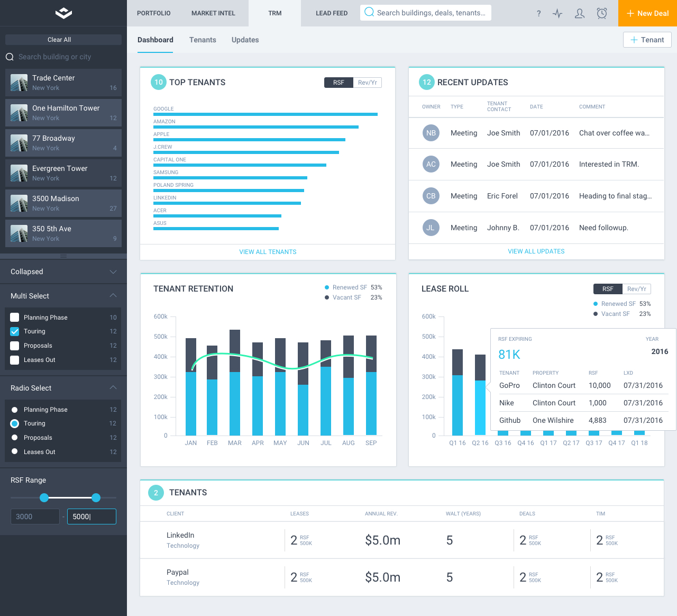Open the user profile icon

[x=580, y=14]
